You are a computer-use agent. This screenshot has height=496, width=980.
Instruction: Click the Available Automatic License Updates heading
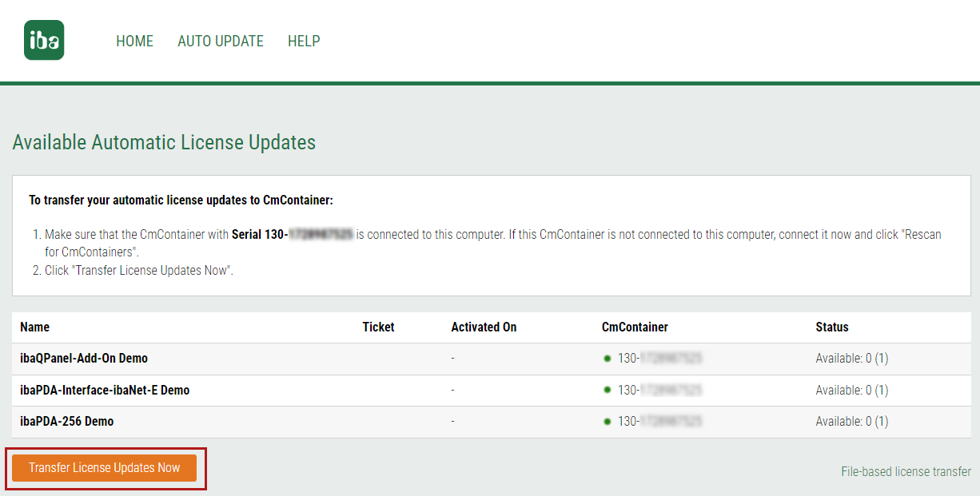pos(164,143)
